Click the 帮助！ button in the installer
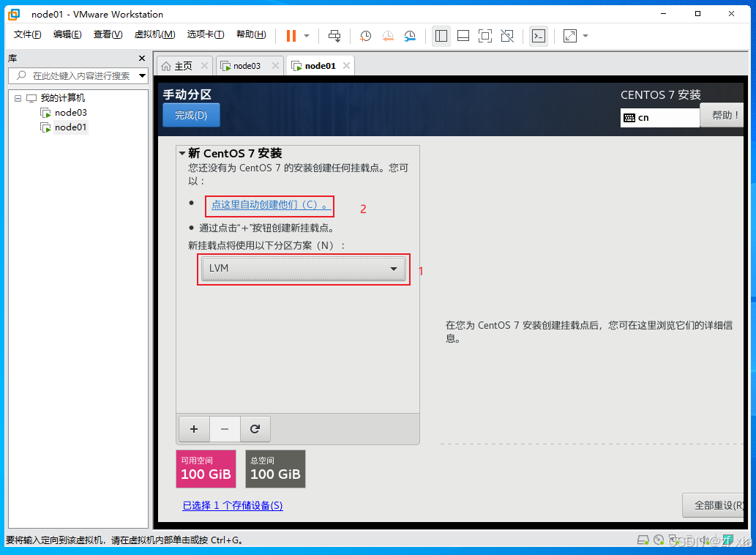This screenshot has height=555, width=756. (722, 115)
